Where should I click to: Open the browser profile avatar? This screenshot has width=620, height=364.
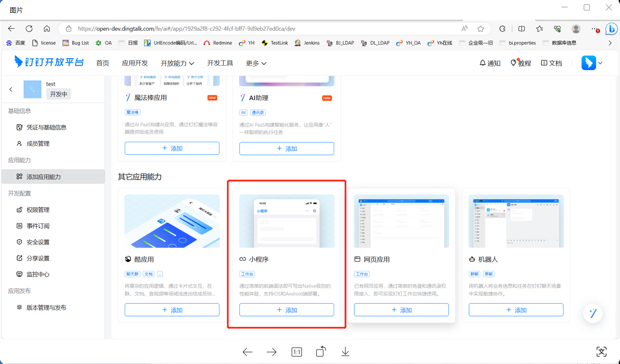click(576, 29)
